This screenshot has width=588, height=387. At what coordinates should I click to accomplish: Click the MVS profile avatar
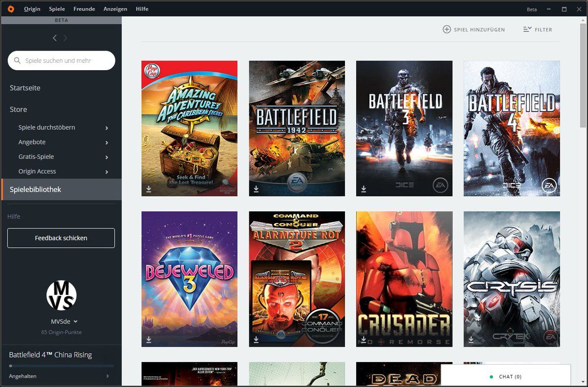(61, 295)
